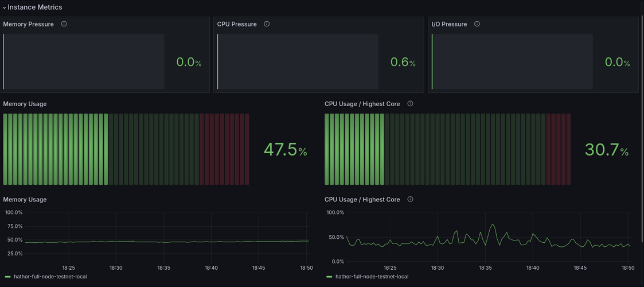Click the I/O Pressure info icon
This screenshot has width=644, height=287.
477,24
